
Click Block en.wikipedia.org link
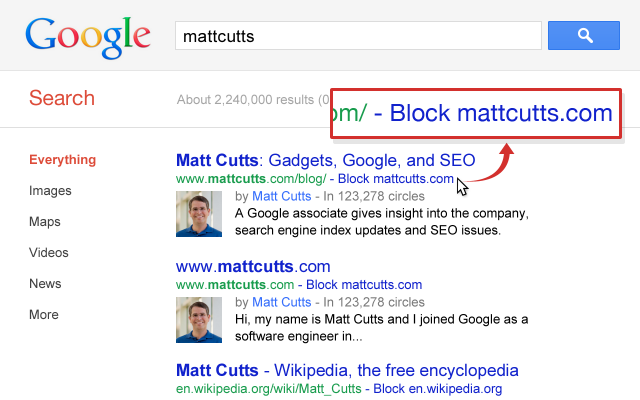point(438,389)
